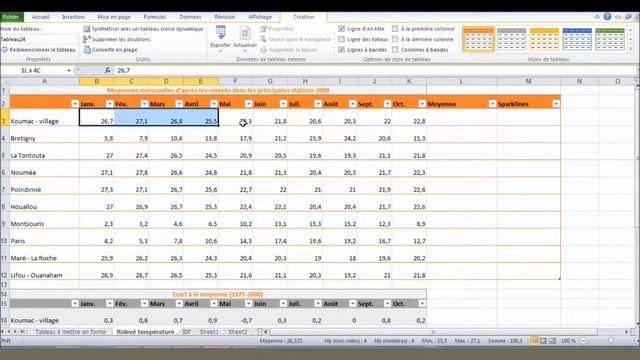640x360 pixels.
Task: Toggle Ligne d'en-tête checkbox
Action: tap(342, 29)
